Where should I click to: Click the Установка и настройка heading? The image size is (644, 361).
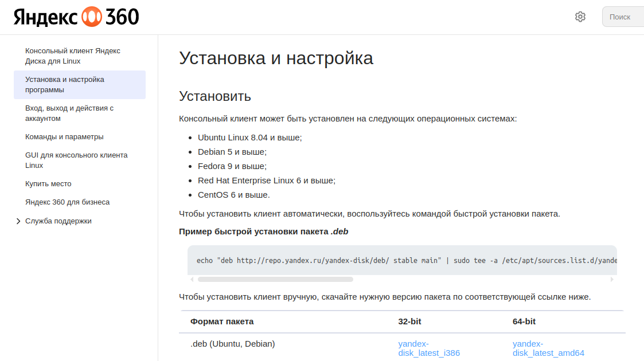(276, 58)
